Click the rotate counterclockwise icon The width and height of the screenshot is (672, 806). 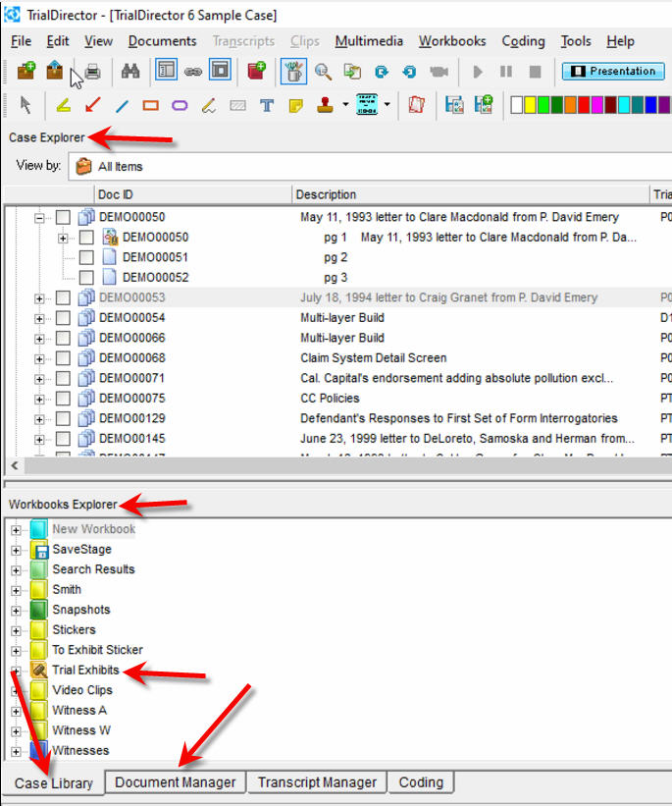[x=409, y=72]
